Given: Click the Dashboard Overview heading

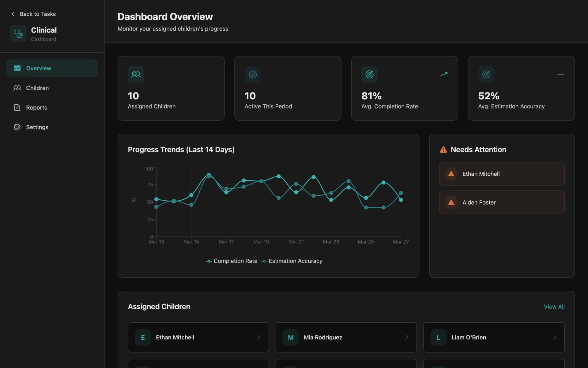Looking at the screenshot, I should (x=165, y=17).
